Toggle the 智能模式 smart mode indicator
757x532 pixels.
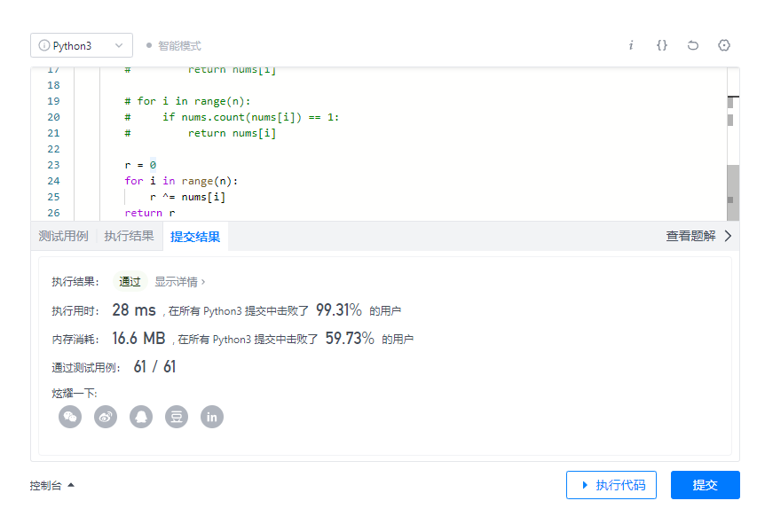tap(174, 46)
